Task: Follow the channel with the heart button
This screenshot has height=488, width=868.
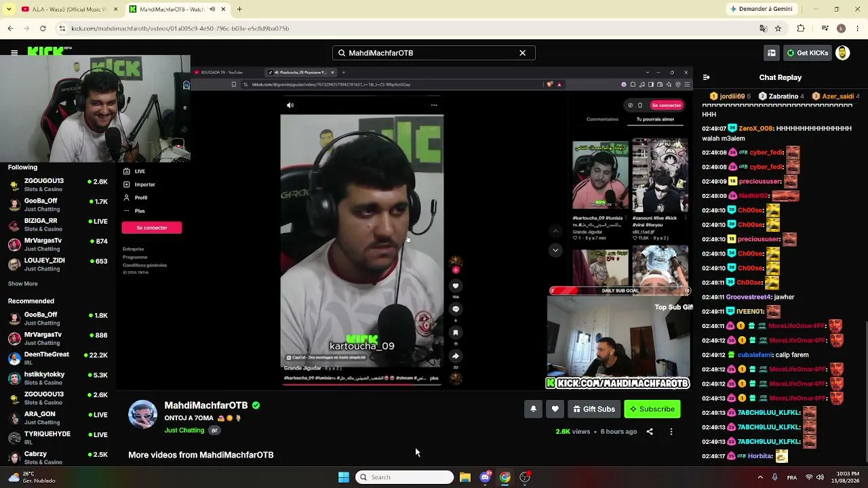Action: pos(555,409)
